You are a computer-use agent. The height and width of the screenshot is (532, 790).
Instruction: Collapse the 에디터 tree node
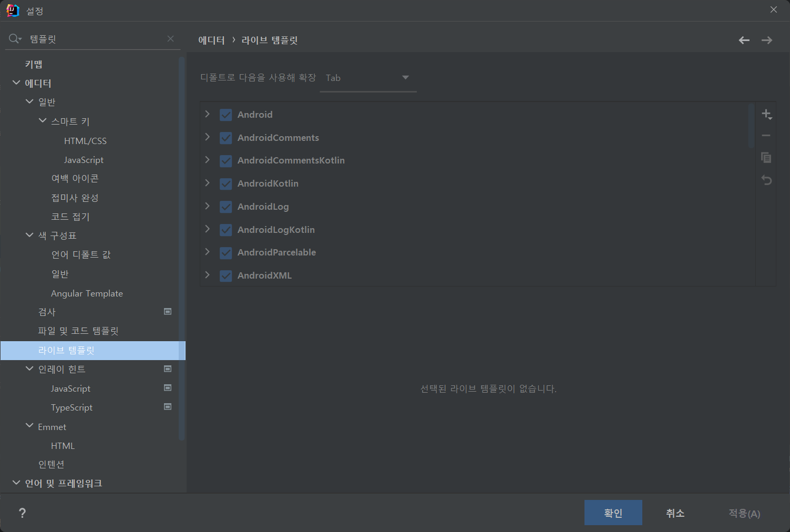click(x=16, y=83)
